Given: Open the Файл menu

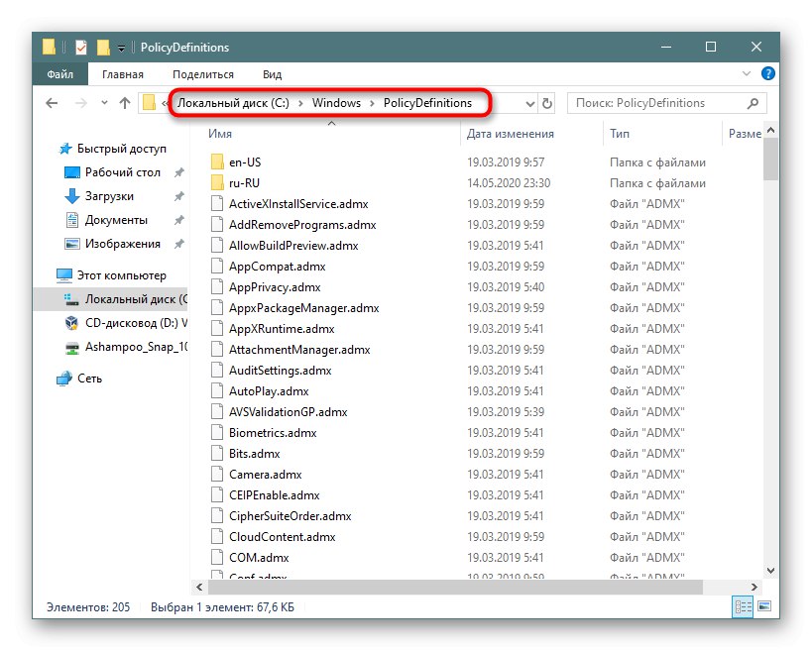Looking at the screenshot, I should [59, 73].
